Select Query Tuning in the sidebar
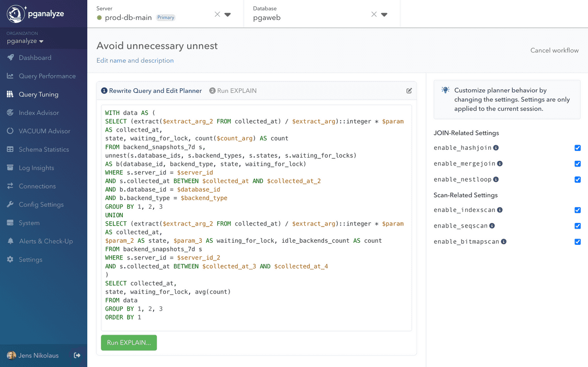Screen dimensions: 588x367 pyautogui.click(x=35, y=94)
